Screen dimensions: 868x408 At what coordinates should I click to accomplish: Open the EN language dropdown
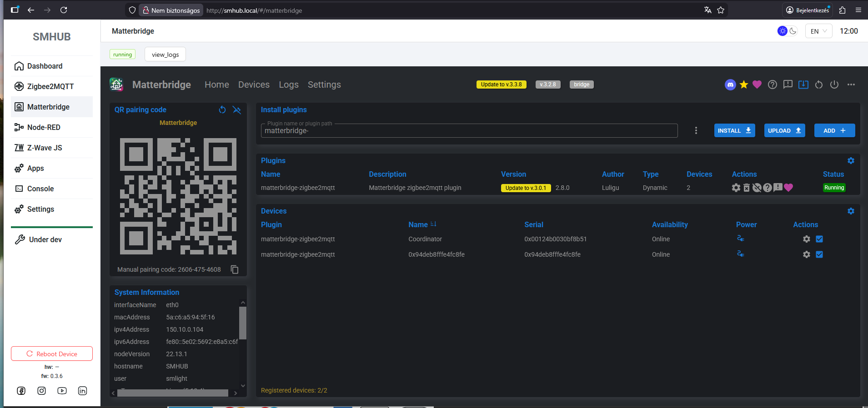coord(818,31)
